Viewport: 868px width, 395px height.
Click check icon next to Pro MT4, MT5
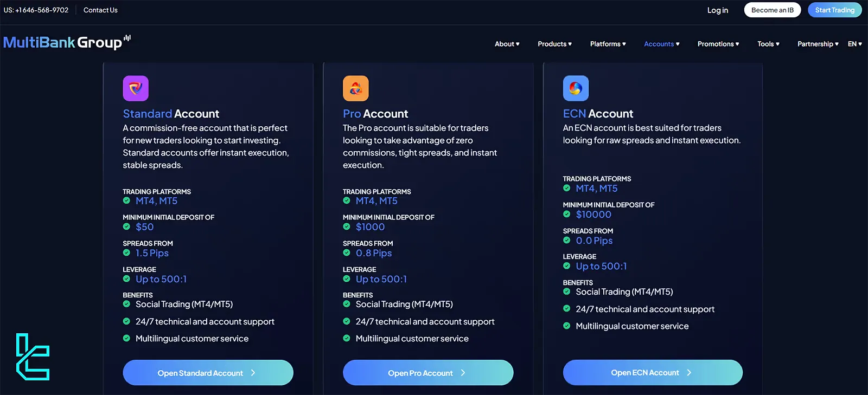347,200
